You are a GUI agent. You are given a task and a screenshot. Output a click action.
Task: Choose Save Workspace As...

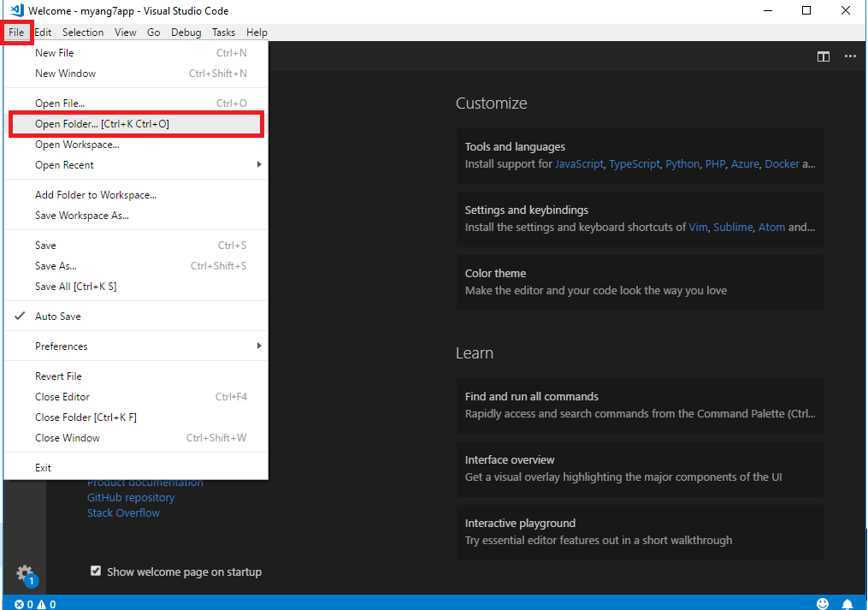136,215
